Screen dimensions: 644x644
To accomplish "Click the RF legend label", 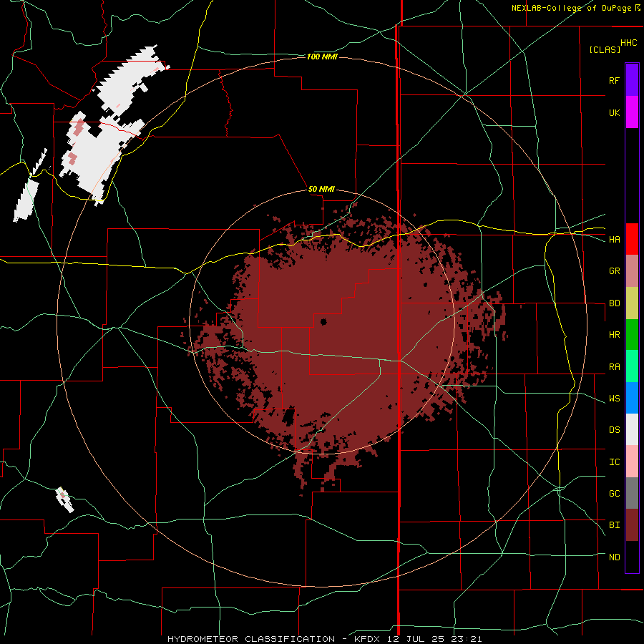I will click(614, 80).
